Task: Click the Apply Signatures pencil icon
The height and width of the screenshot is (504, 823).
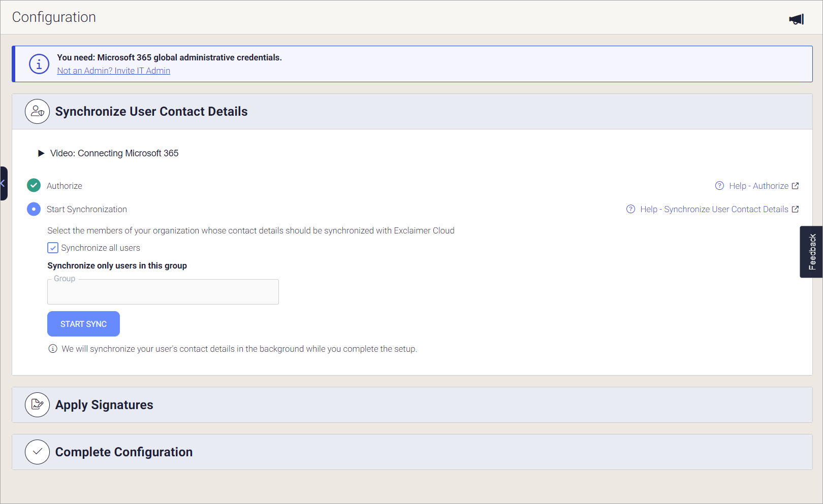Action: 37,405
